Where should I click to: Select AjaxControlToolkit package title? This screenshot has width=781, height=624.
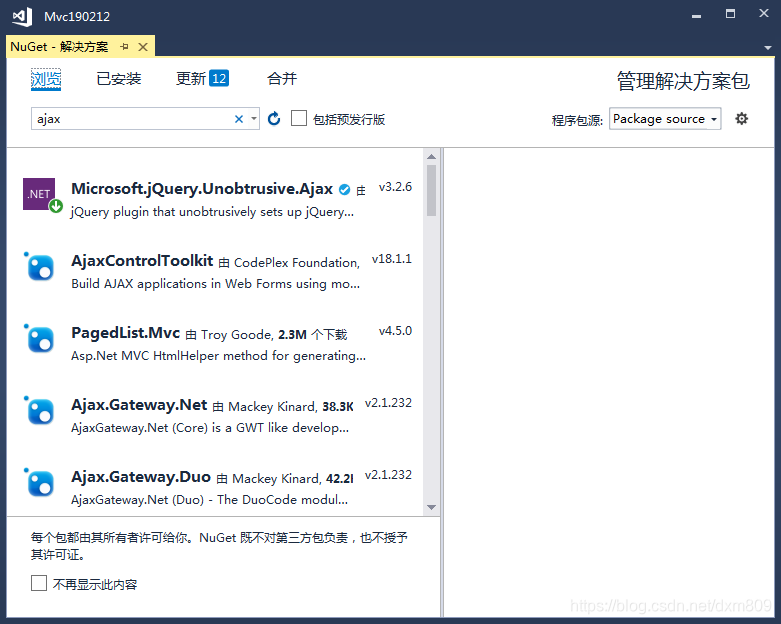(x=142, y=260)
